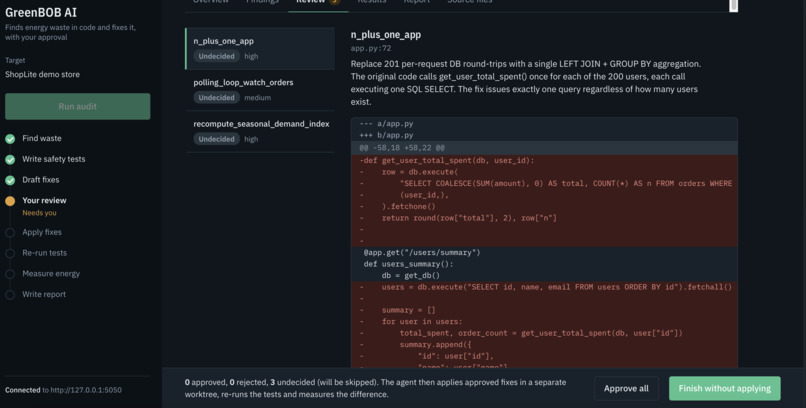Viewport: 806px width, 408px height.
Task: Click the Write safety tests checkmark
Action: pyautogui.click(x=10, y=159)
